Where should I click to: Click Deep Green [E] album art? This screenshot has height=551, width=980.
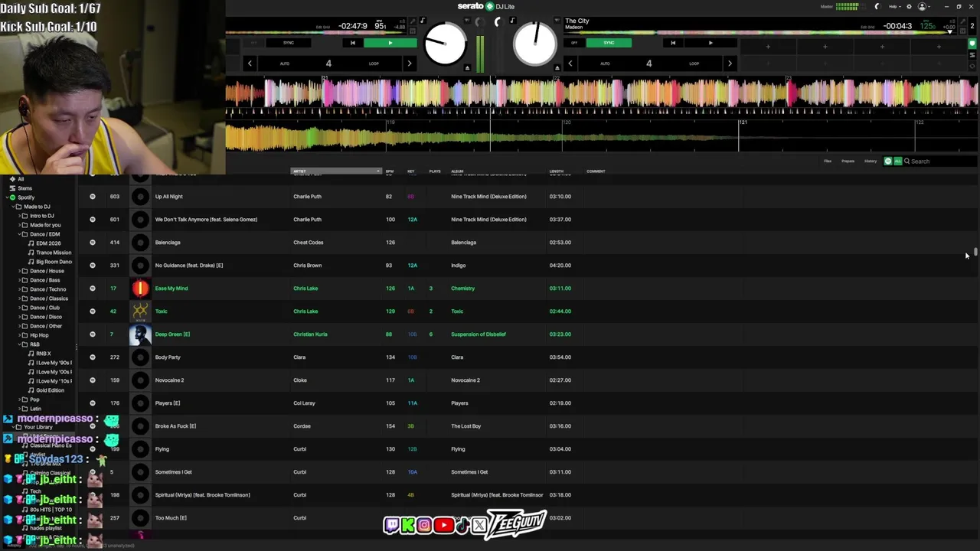click(140, 334)
